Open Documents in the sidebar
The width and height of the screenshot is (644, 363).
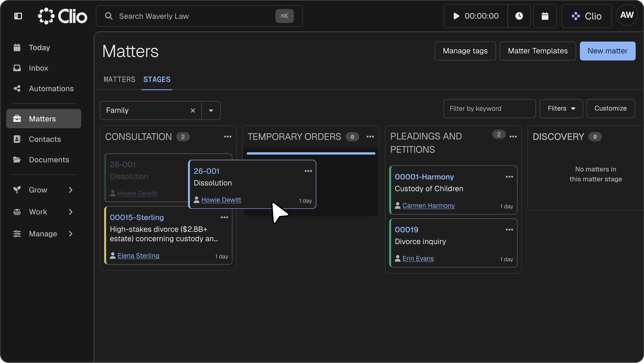tap(44, 160)
